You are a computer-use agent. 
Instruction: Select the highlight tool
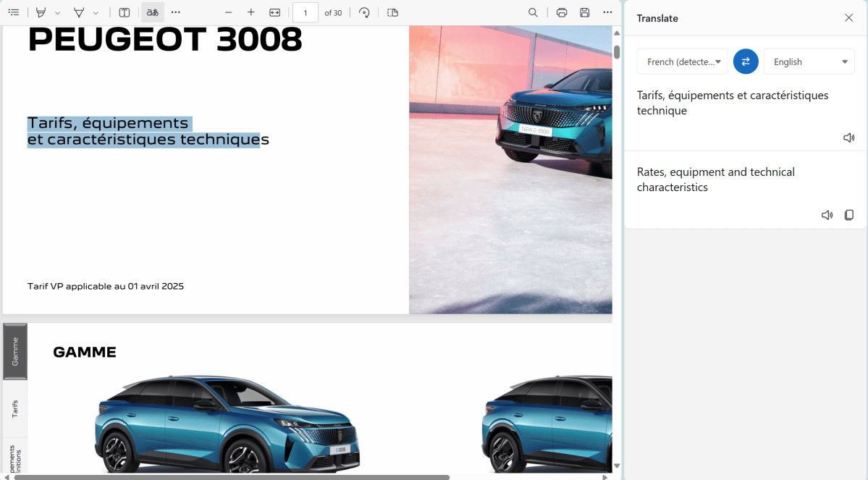(41, 12)
